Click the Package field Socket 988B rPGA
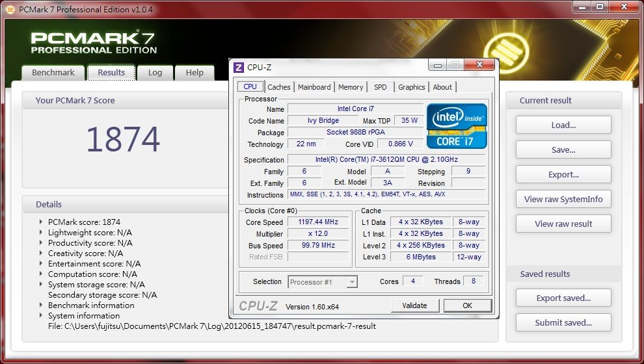644x364 pixels. point(356,132)
